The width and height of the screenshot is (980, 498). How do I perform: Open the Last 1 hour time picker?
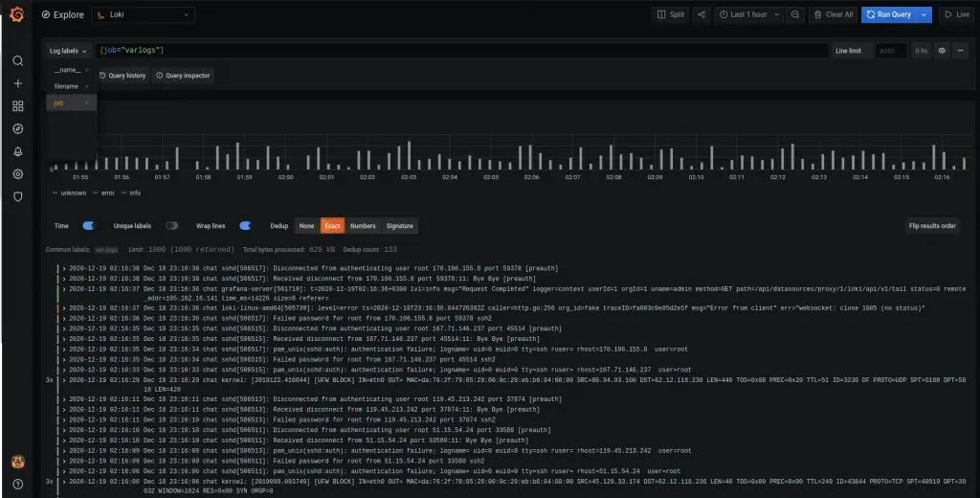(x=748, y=14)
